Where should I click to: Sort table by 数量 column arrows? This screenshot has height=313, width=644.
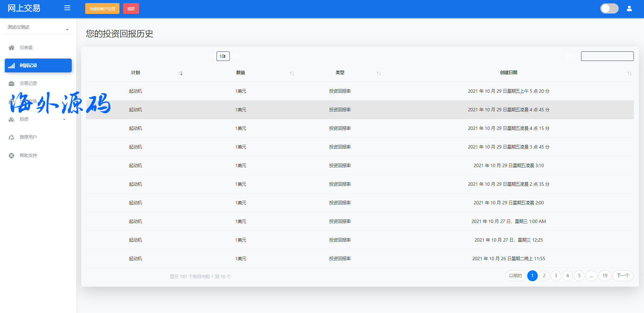(x=292, y=73)
